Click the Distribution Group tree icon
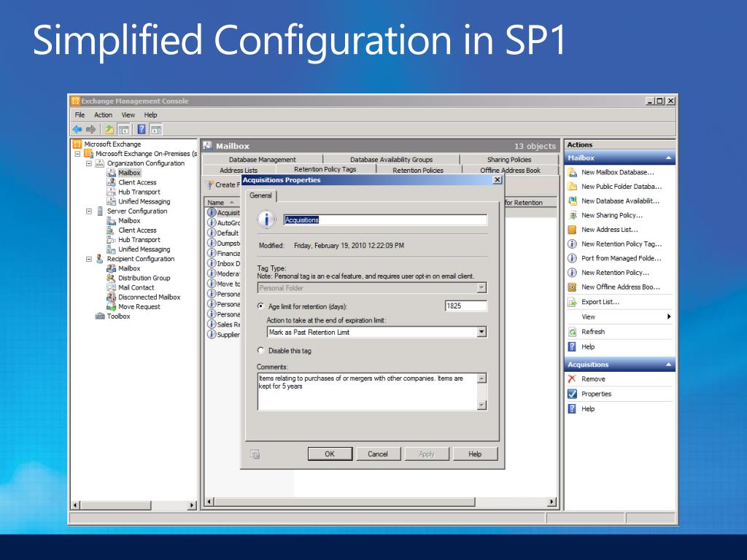 coord(112,278)
